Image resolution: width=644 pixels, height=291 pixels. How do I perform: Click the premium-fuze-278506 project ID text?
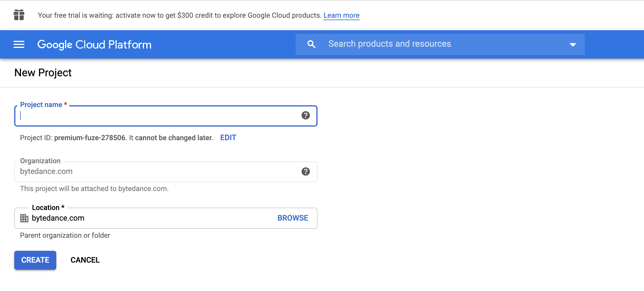(90, 138)
